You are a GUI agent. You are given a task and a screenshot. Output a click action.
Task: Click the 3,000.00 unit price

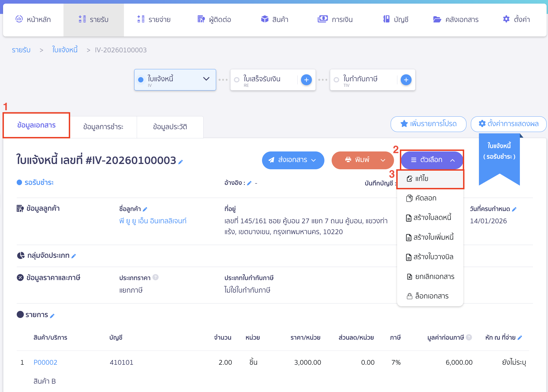307,362
